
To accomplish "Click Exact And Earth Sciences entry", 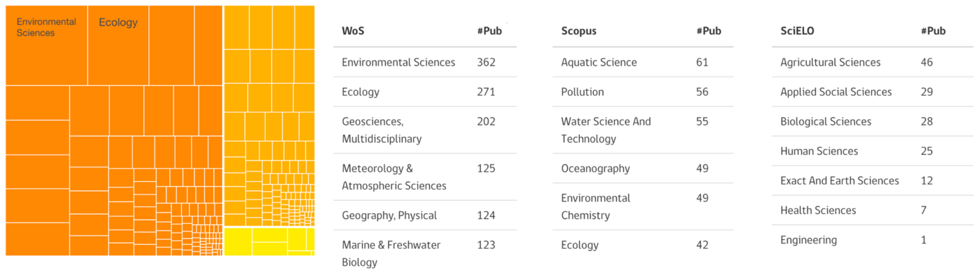I will 840,180.
